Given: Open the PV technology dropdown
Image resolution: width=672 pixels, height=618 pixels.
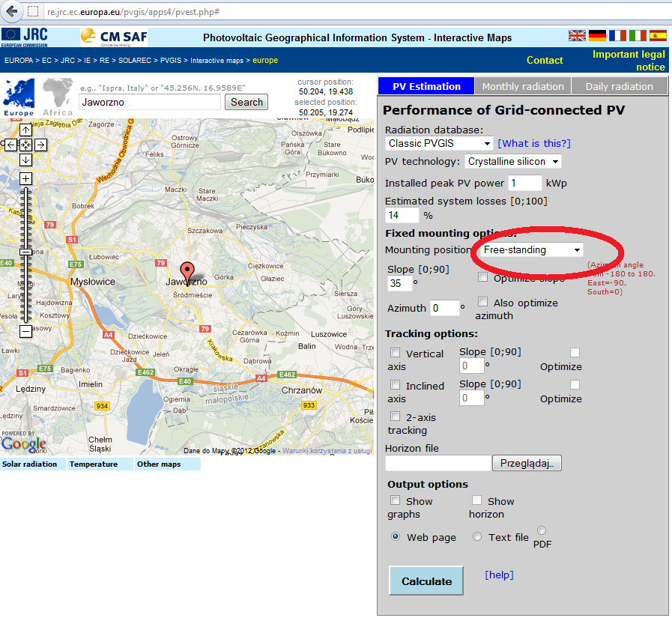Looking at the screenshot, I should point(513,162).
